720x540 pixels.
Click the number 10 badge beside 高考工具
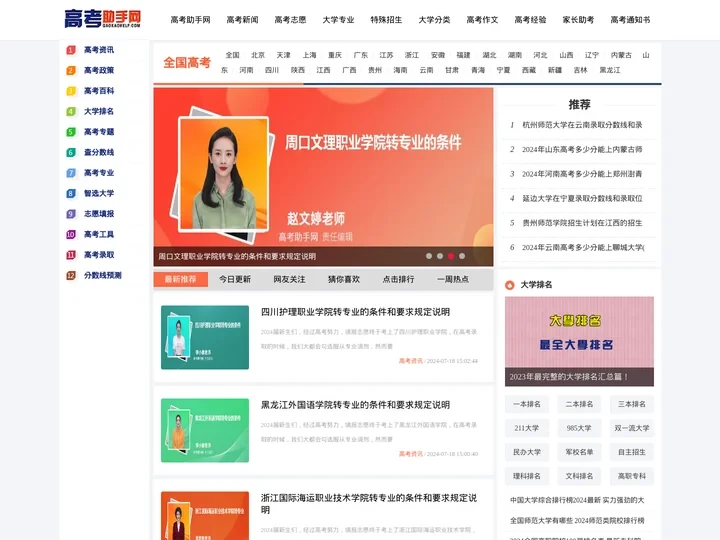pos(71,235)
